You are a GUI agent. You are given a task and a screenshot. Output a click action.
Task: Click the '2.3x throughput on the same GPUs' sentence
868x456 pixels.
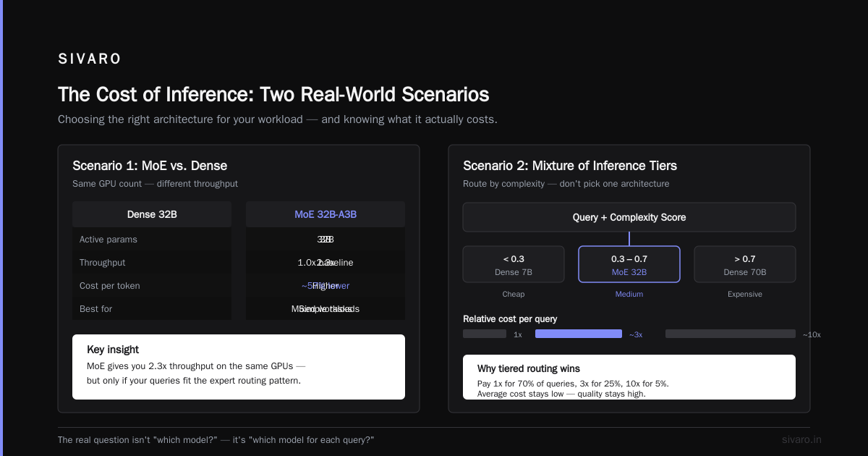click(x=197, y=366)
